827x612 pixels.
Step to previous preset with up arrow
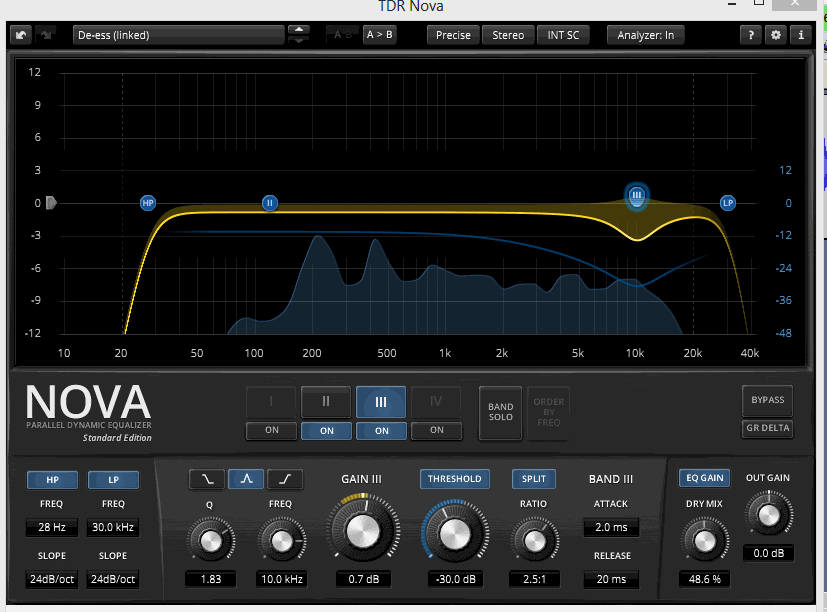coord(299,30)
